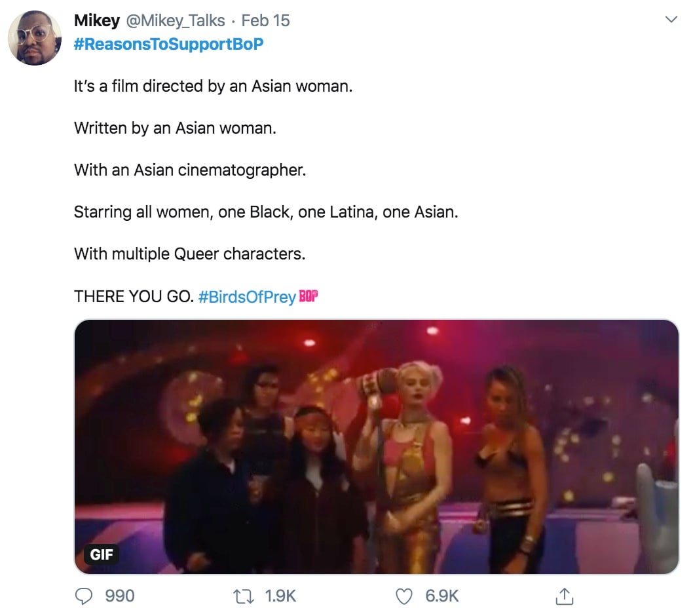Click the pink BOP hashtag emoji

pyautogui.click(x=309, y=296)
